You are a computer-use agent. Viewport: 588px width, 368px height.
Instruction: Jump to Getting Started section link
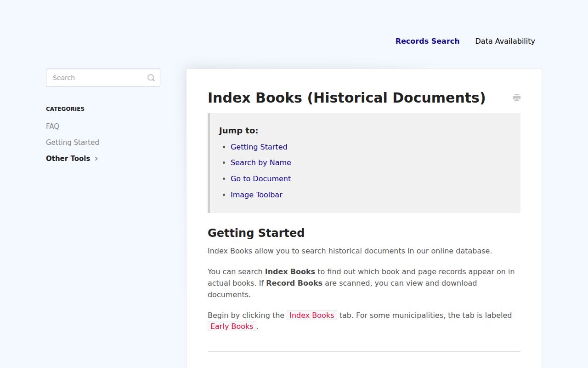pyautogui.click(x=259, y=147)
